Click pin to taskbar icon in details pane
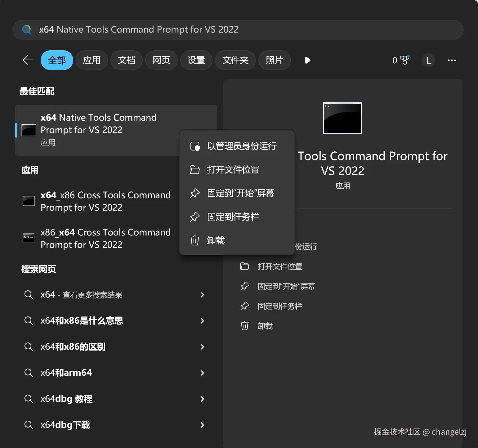This screenshot has height=448, width=478. tap(245, 306)
